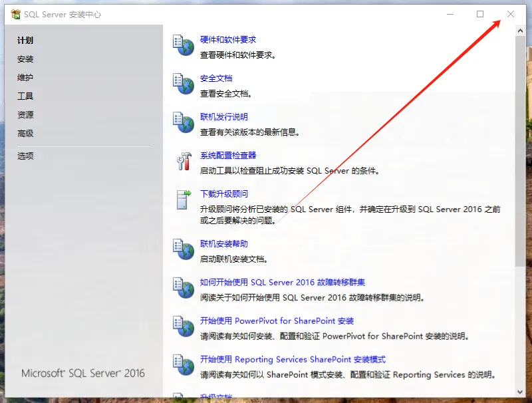Click the description about 配置和验证 Reporting Services
The width and height of the screenshot is (532, 403).
[x=348, y=375]
